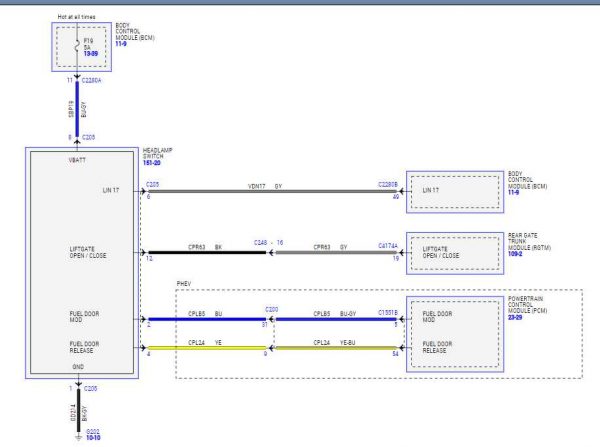Select the VBATT pin label
This screenshot has height=447, width=600.
(x=77, y=160)
